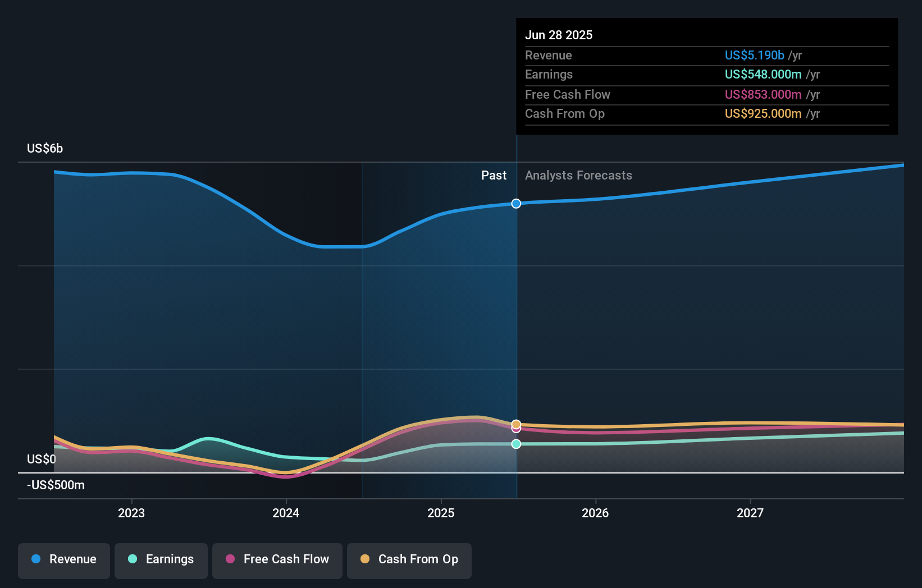Viewport: 922px width, 588px height.
Task: Toggle the Free Cash Flow legend button
Action: 277,560
